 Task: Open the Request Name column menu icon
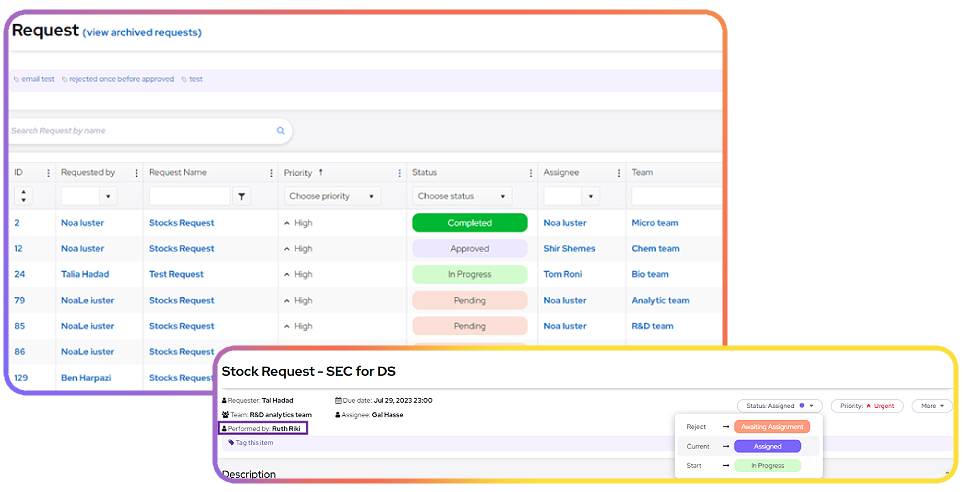(271, 173)
